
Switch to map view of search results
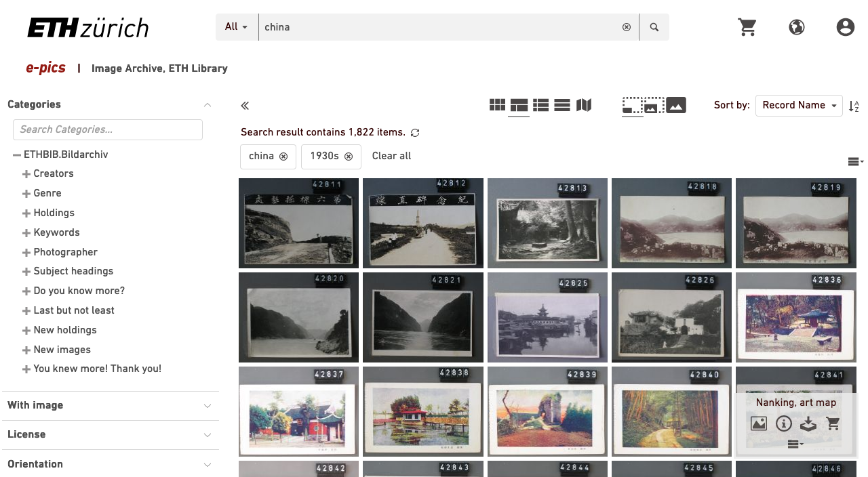coord(584,105)
